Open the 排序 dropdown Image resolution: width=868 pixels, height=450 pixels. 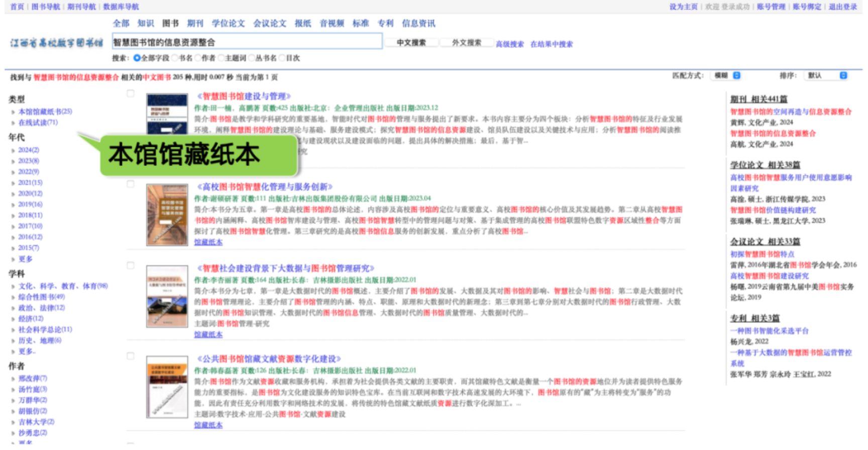[x=826, y=75]
